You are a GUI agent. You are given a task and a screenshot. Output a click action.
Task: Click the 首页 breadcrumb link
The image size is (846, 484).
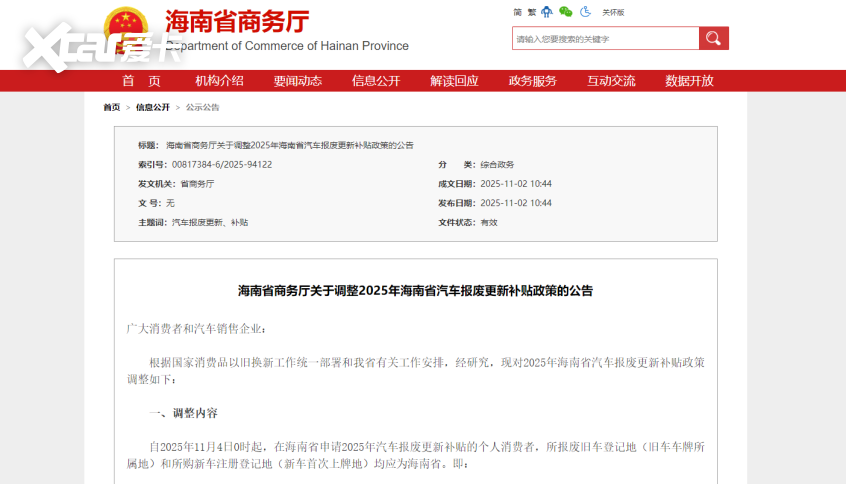click(x=111, y=107)
